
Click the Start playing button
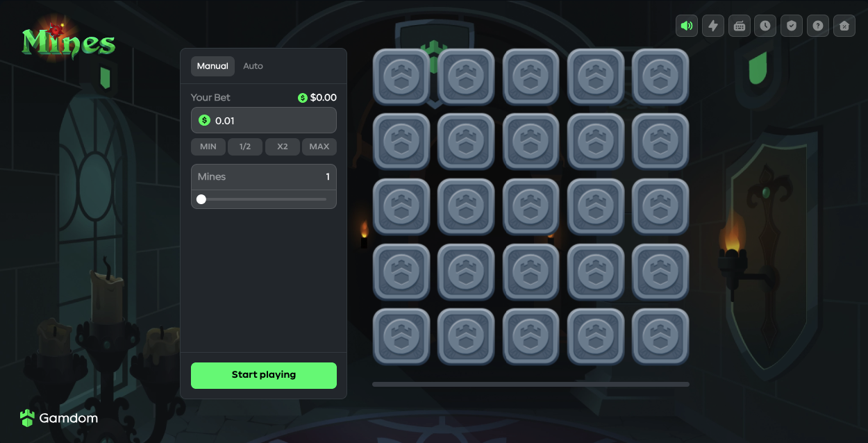(264, 375)
